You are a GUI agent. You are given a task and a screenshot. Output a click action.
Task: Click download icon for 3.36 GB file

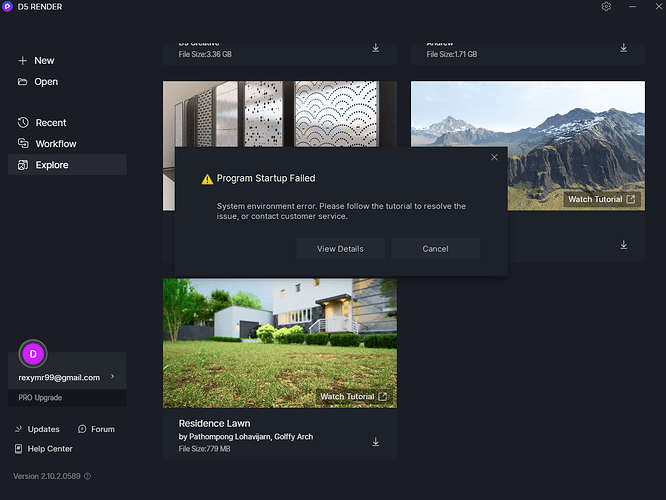coord(376,48)
